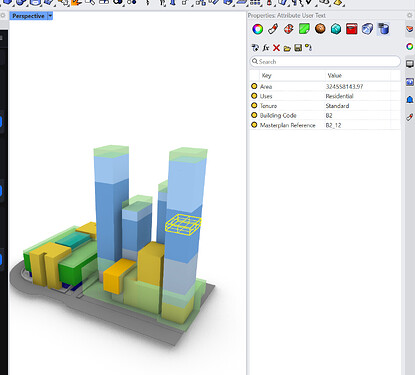Open the rainbow Object properties icon
This screenshot has height=375, width=415.
coord(257,29)
